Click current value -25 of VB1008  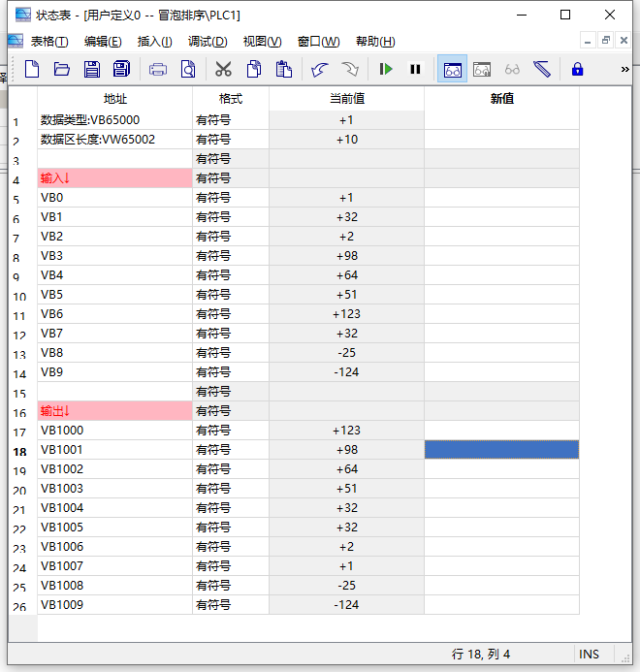click(347, 586)
